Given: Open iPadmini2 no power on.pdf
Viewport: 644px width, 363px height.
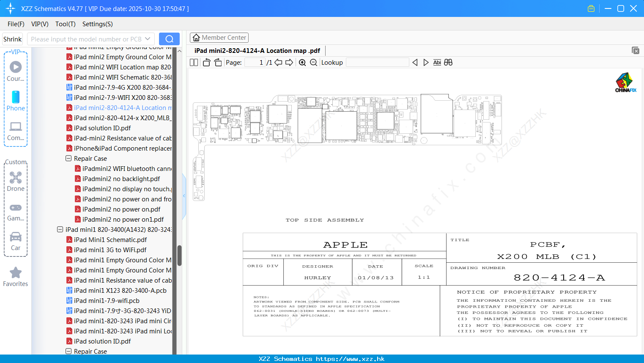Looking at the screenshot, I should [x=118, y=209].
